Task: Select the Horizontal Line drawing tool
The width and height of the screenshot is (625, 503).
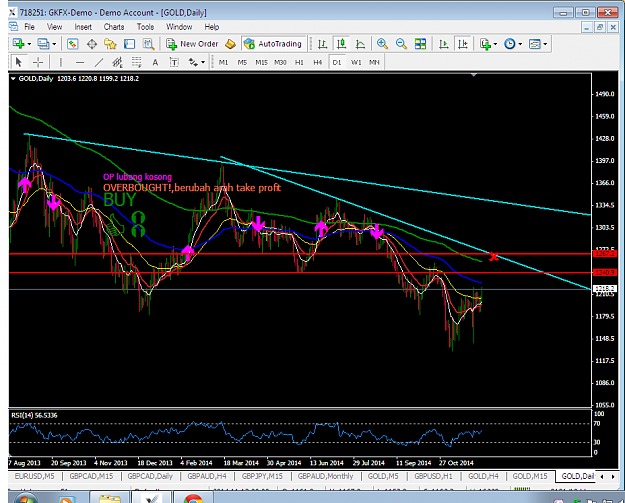Action: 80,62
